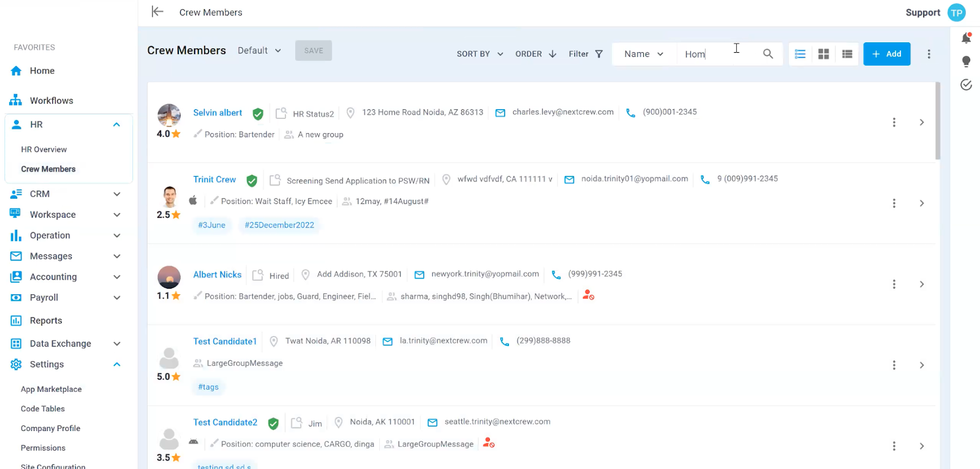Click the email icon for Selvin albert
The width and height of the screenshot is (980, 469).
(500, 113)
